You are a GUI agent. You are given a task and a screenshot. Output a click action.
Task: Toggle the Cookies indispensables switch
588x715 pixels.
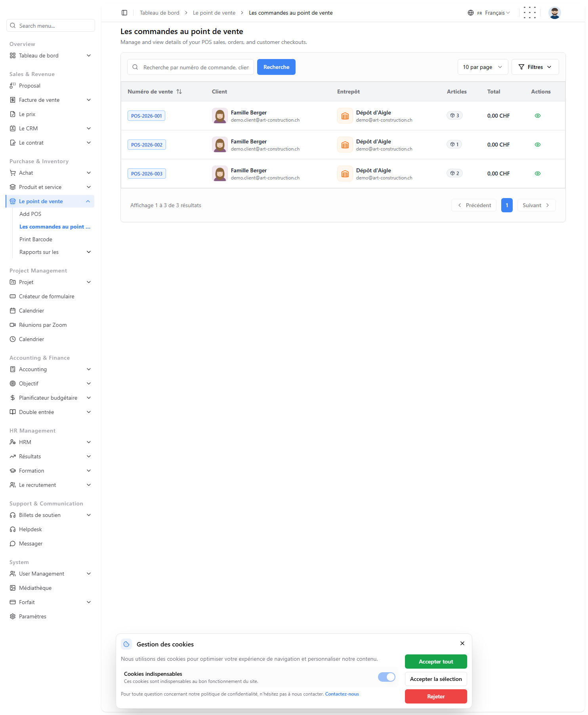point(387,677)
